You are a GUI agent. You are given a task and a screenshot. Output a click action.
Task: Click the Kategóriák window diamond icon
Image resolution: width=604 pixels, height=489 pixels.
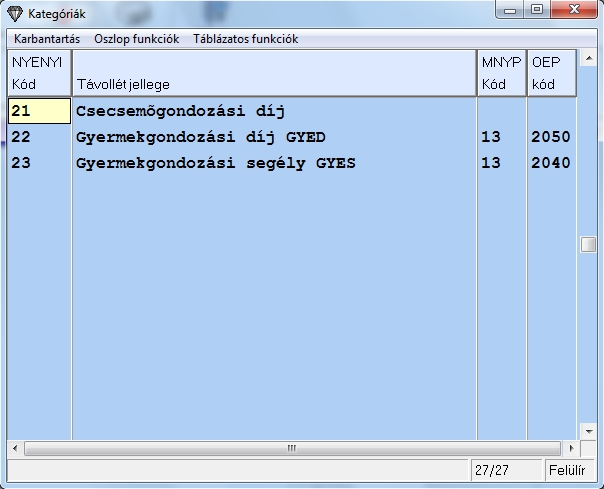click(x=14, y=14)
